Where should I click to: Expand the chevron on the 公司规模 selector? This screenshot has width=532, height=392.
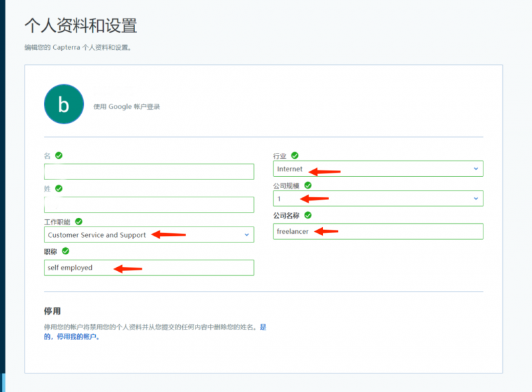click(x=476, y=198)
